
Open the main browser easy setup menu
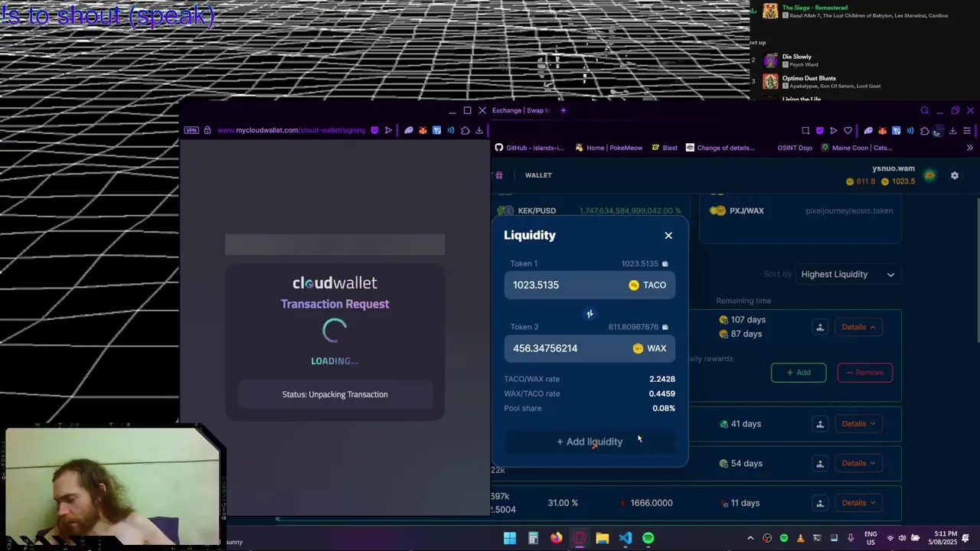tap(967, 131)
